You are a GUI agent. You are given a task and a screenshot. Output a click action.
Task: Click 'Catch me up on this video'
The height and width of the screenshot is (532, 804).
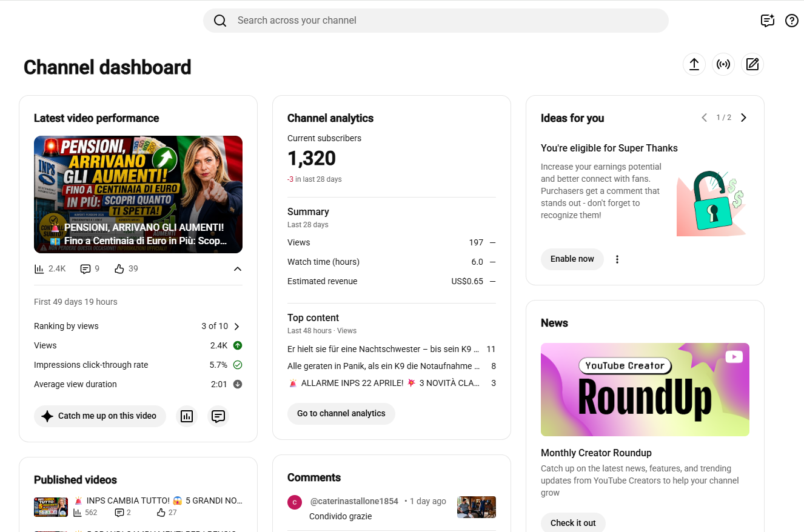(100, 416)
